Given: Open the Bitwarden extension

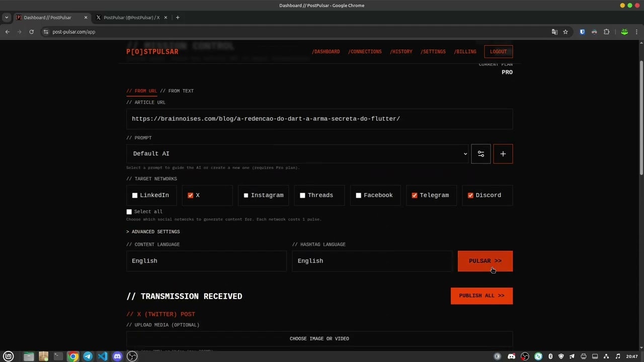Looking at the screenshot, I should tap(582, 32).
